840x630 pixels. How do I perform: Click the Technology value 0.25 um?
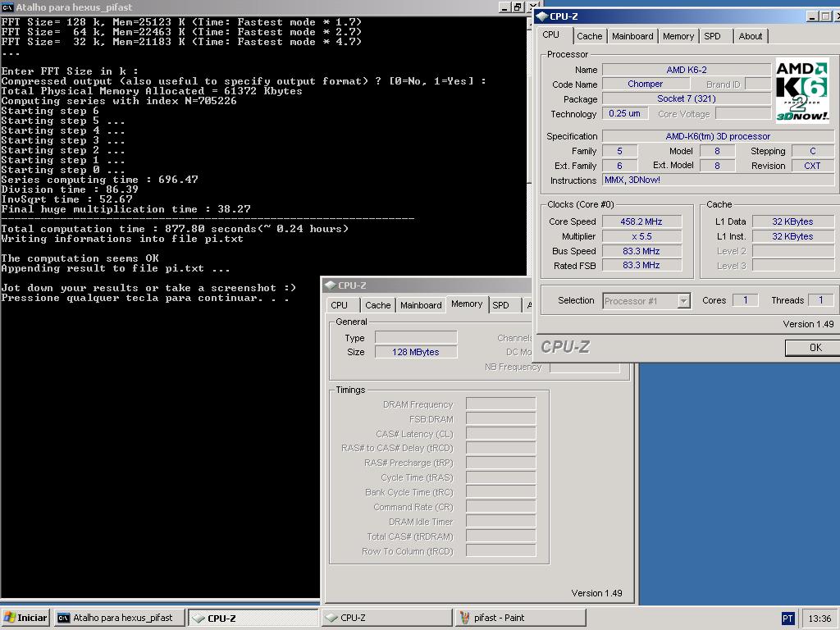[x=624, y=113]
